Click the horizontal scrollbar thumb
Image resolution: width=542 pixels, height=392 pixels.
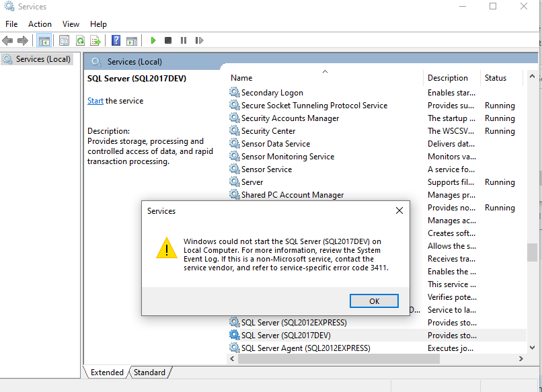click(x=339, y=359)
